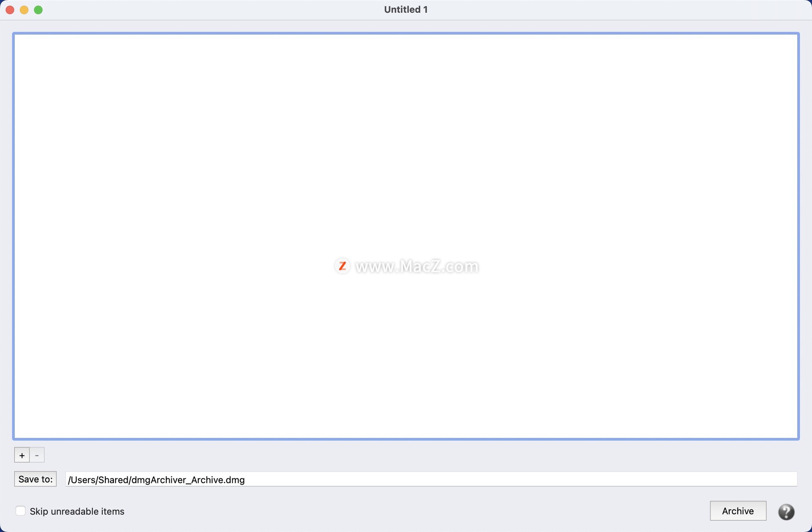Image resolution: width=812 pixels, height=532 pixels.
Task: Minimize window with the yellow button
Action: point(24,10)
